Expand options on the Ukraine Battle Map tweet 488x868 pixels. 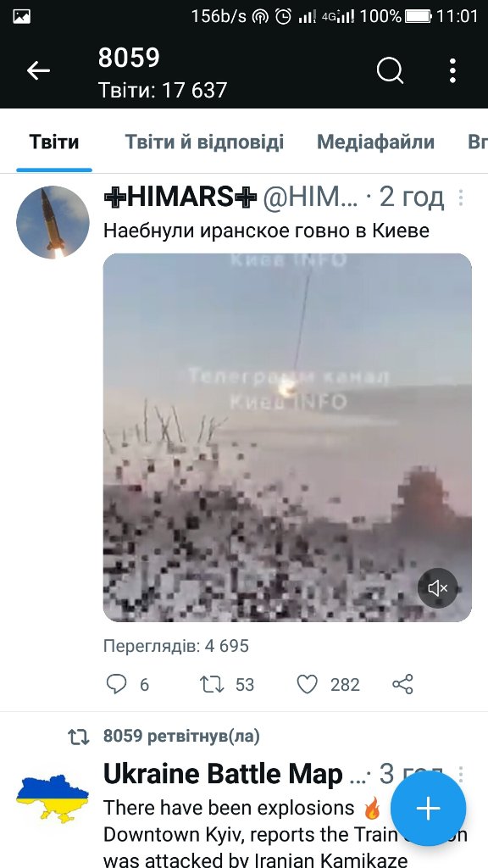460,775
